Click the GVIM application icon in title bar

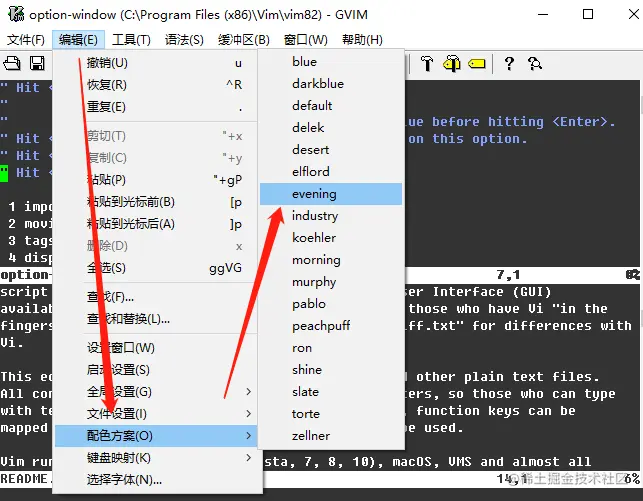click(x=16, y=14)
